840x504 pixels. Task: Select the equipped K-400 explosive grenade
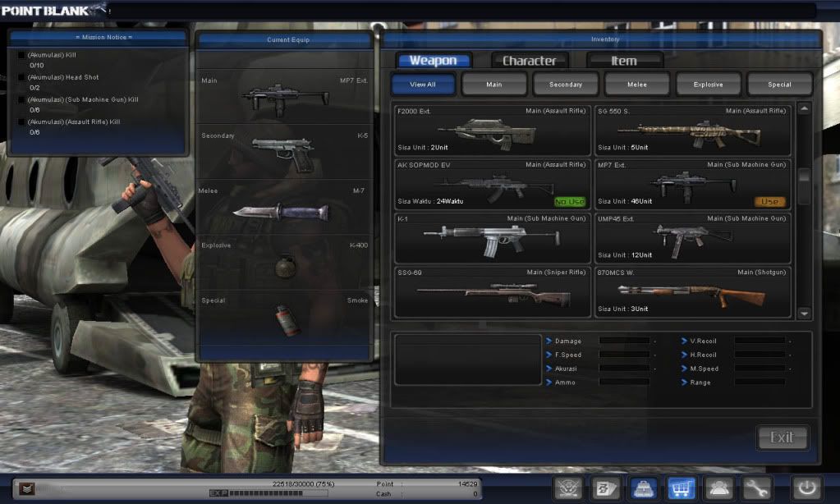pos(284,263)
